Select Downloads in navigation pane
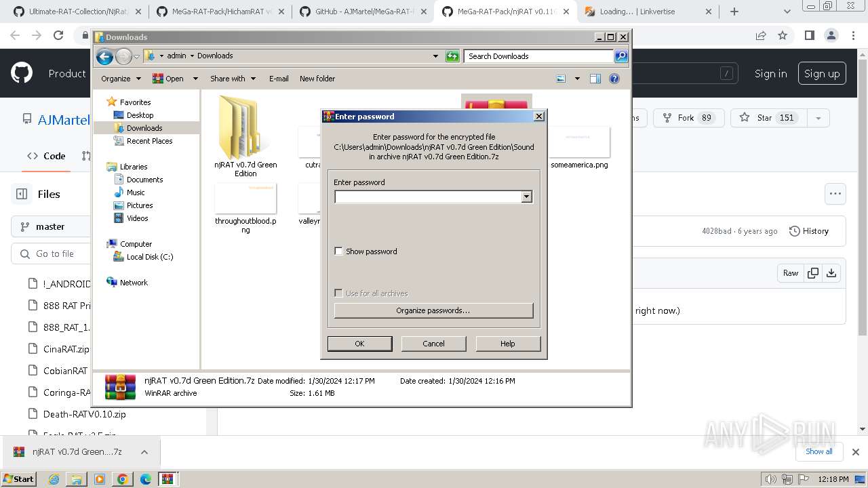The image size is (868, 488). [144, 128]
